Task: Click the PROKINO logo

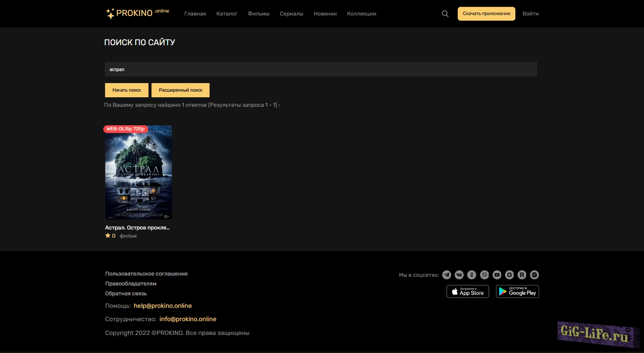Action: (x=137, y=13)
